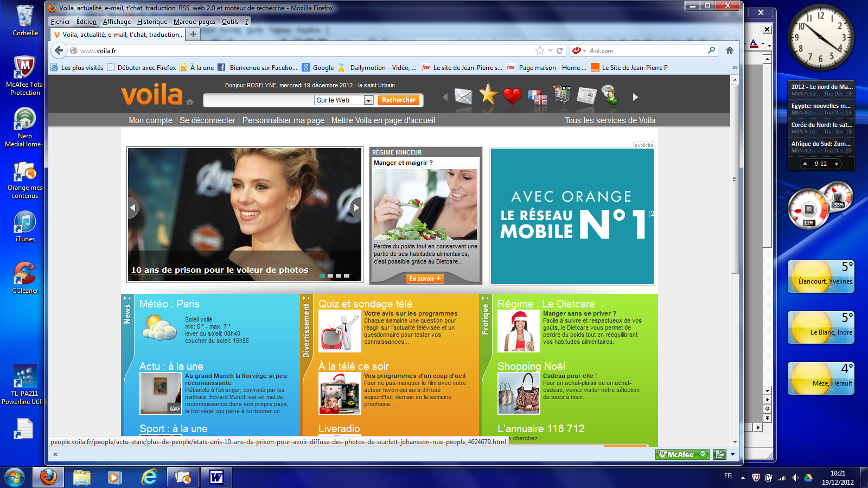Close the find bar with X
The height and width of the screenshot is (488, 868).
55,454
